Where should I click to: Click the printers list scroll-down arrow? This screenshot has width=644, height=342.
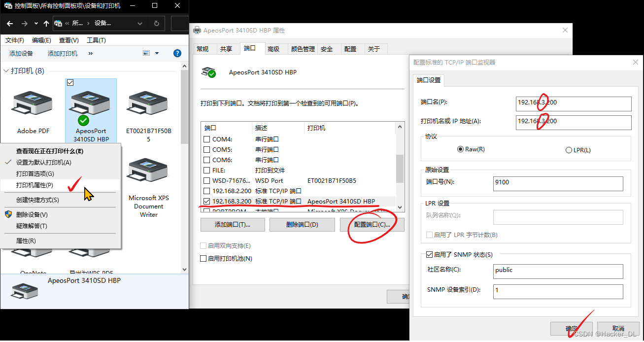pyautogui.click(x=184, y=269)
